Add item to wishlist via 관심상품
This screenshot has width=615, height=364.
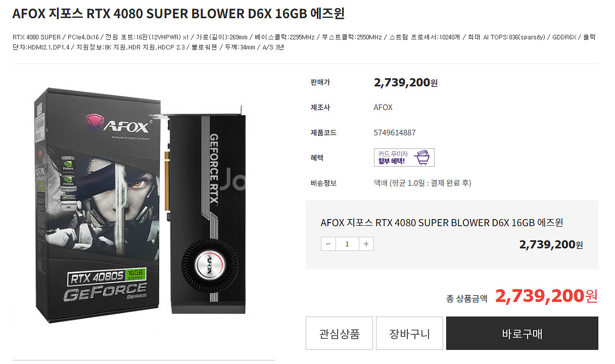(x=339, y=333)
